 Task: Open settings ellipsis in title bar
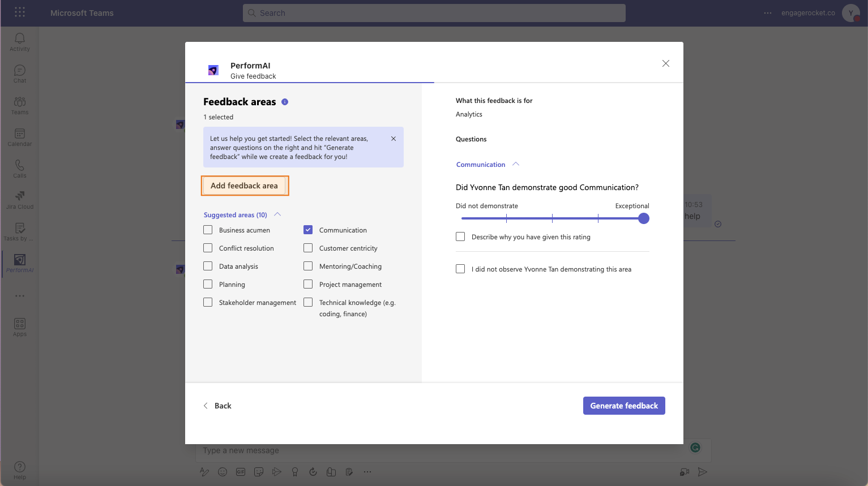[768, 13]
